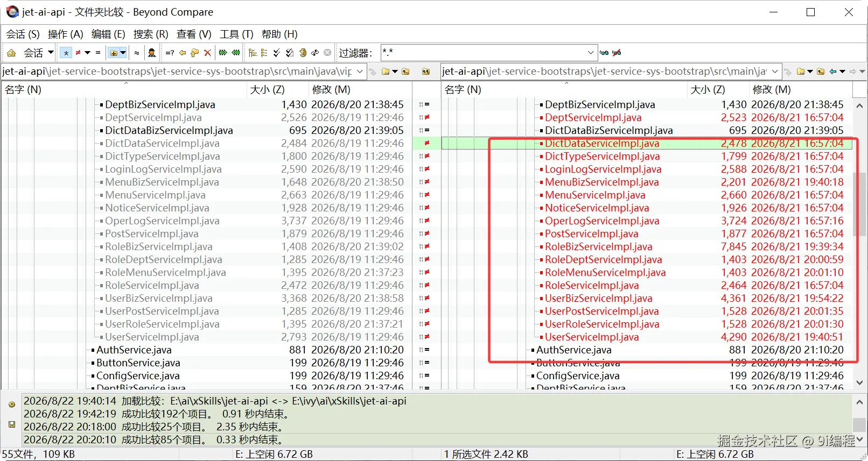Sort right pane by 大小 (Z) column
Image resolution: width=868 pixels, height=461 pixels.
[718, 89]
